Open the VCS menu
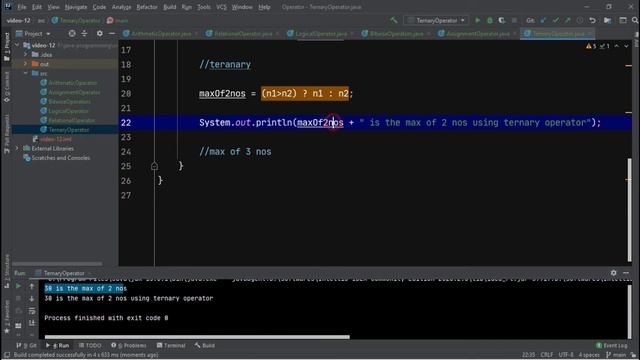The width and height of the screenshot is (640, 360). (x=221, y=7)
